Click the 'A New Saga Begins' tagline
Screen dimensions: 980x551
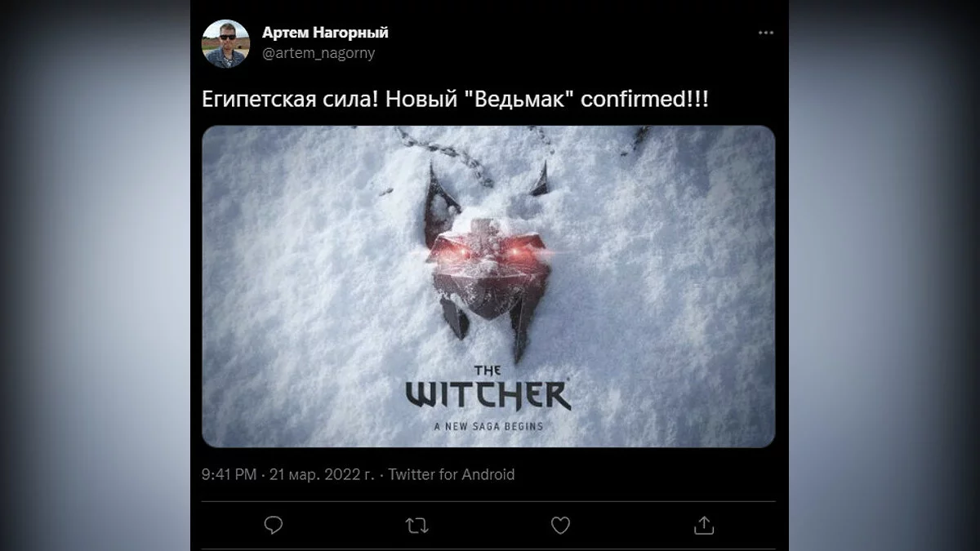pos(488,425)
